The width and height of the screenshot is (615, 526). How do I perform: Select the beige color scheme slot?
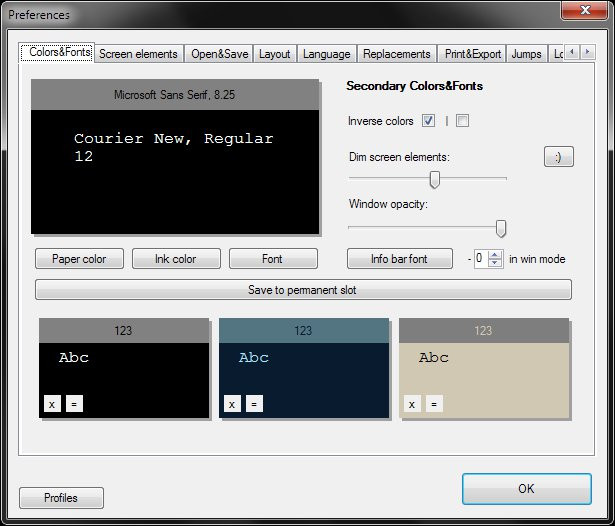point(484,368)
